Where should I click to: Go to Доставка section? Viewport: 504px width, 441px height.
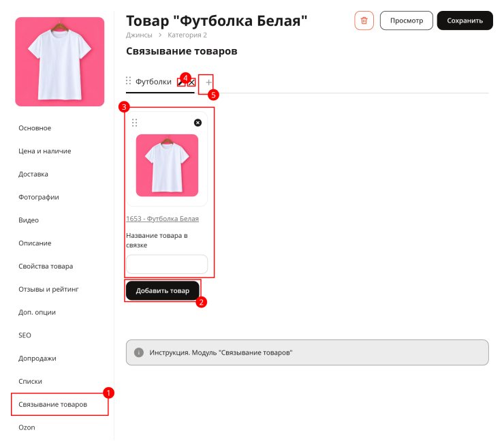pyautogui.click(x=33, y=174)
